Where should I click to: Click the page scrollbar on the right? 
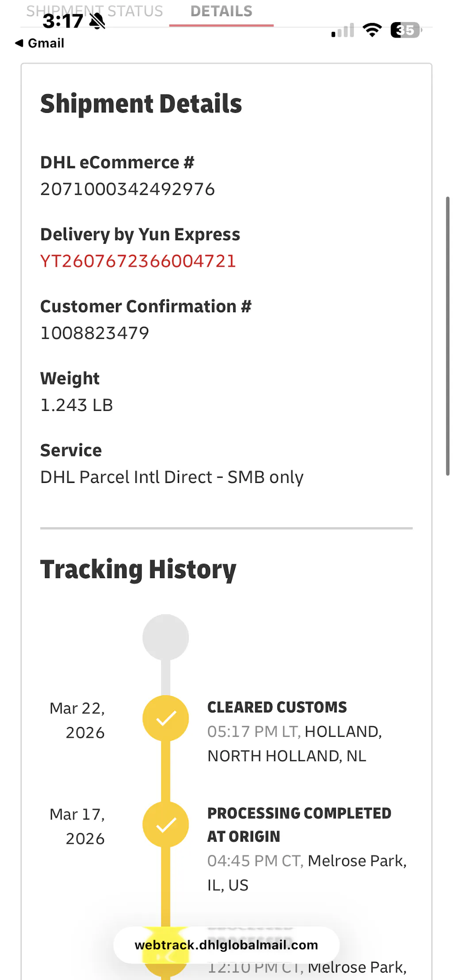448,336
